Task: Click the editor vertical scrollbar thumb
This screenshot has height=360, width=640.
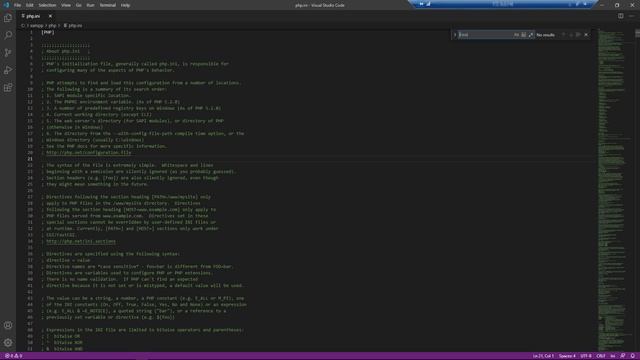Action: click(x=637, y=33)
